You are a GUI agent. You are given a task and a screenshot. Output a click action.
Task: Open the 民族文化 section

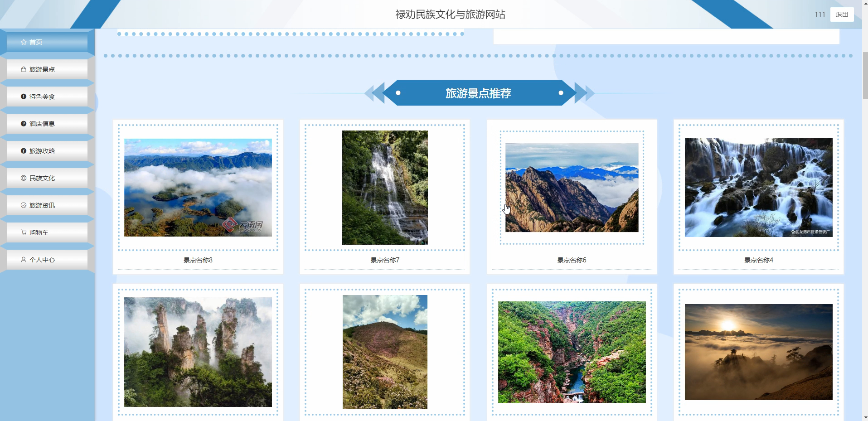coord(47,178)
